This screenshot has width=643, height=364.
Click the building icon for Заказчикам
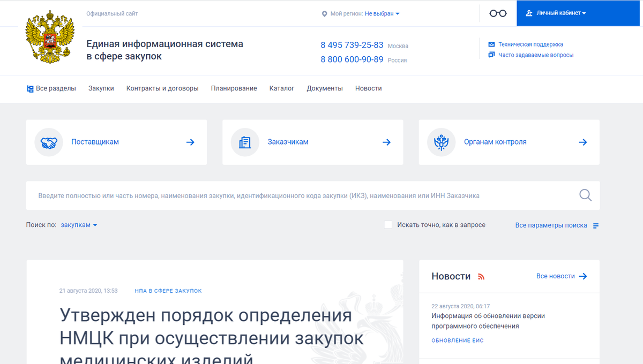[x=245, y=142]
